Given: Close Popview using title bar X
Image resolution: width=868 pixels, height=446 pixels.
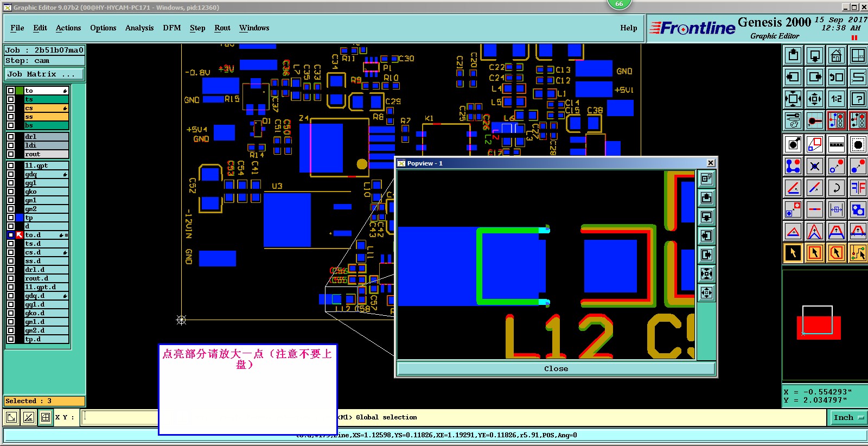Looking at the screenshot, I should click(x=711, y=163).
